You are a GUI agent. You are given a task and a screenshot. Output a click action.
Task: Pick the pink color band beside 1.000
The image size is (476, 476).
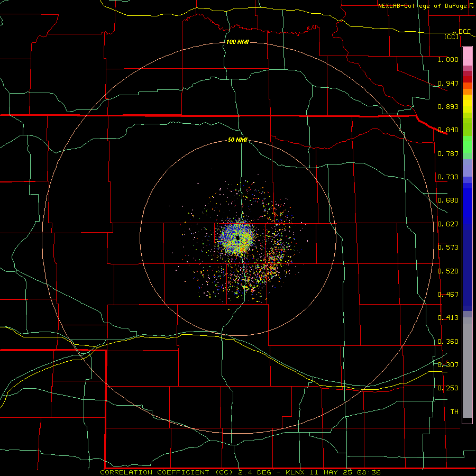tap(467, 57)
